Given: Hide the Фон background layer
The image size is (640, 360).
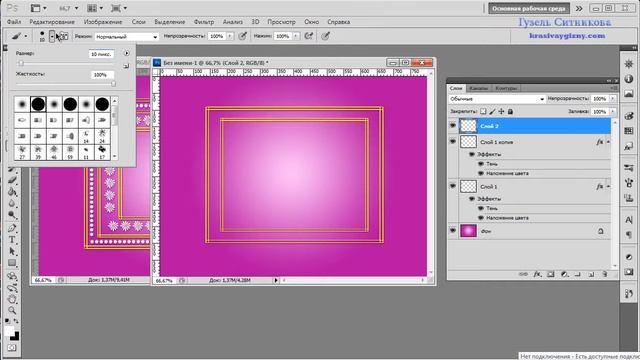Looking at the screenshot, I should coord(453,231).
